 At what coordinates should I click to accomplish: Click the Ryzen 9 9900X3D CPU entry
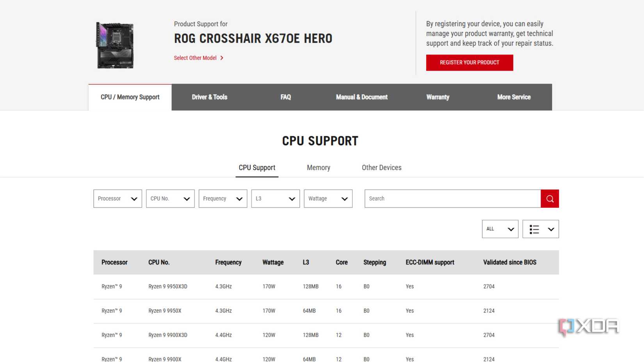[168, 335]
